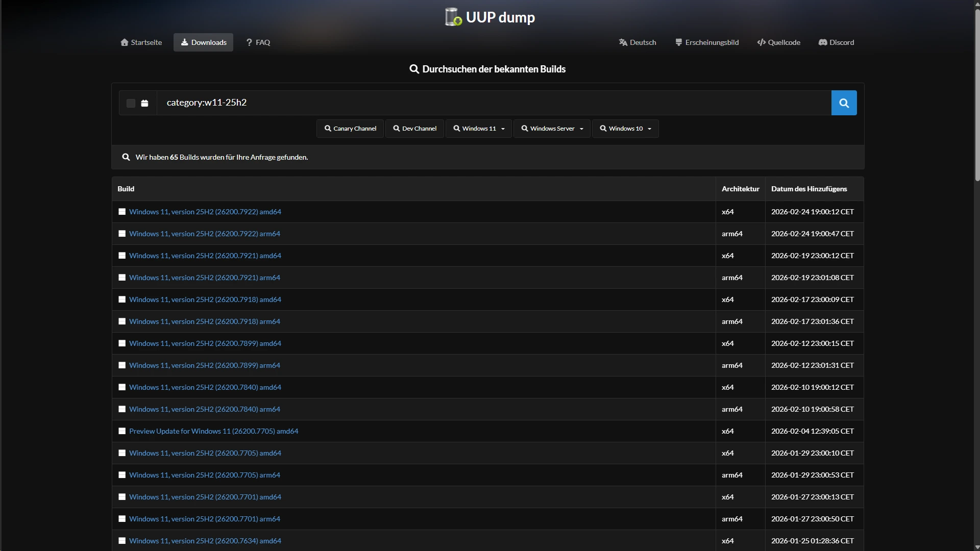980x551 pixels.
Task: Click Windows icon of Preview Update row
Action: (x=122, y=431)
